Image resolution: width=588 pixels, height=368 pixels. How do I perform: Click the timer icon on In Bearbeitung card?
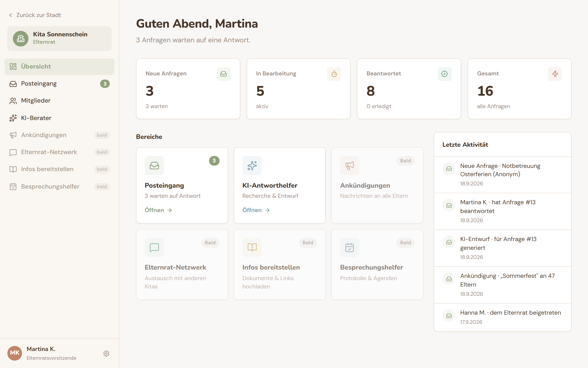click(334, 74)
